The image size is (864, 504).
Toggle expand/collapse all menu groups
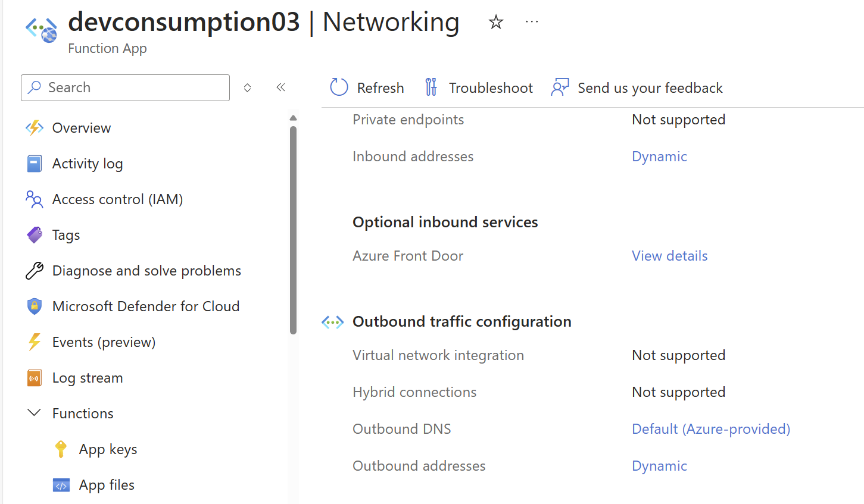coord(247,88)
